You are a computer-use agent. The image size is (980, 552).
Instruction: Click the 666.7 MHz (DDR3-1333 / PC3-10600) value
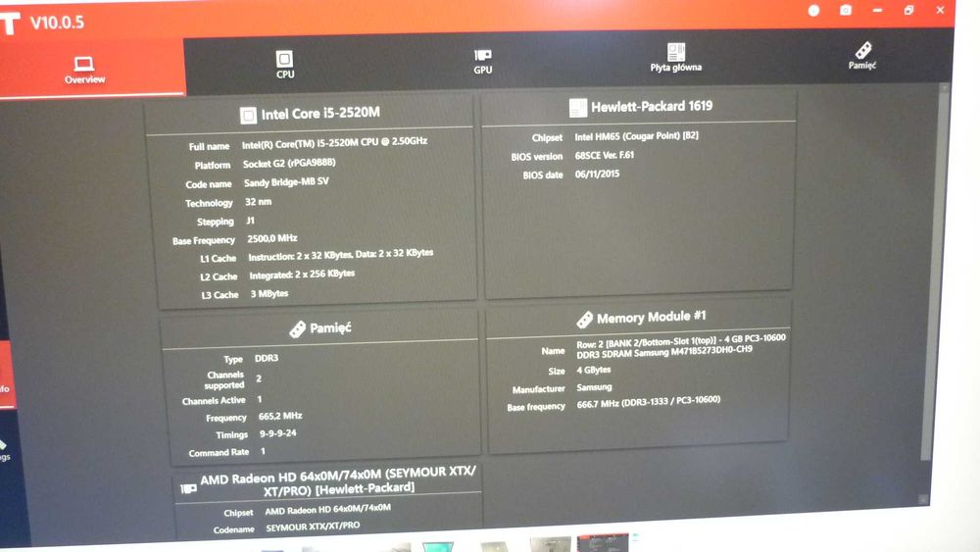648,402
